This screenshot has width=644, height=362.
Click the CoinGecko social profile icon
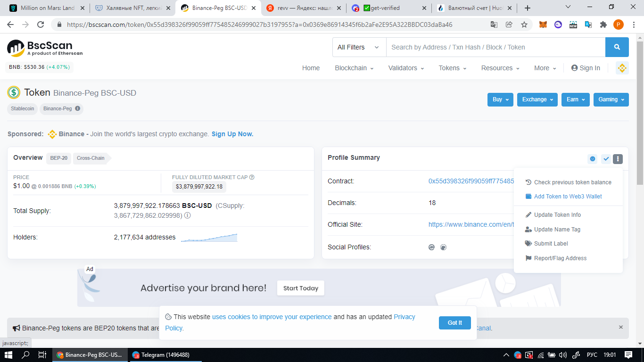443,247
